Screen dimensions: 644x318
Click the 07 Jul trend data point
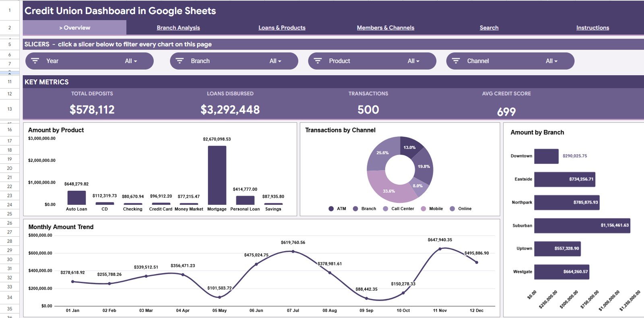(x=293, y=252)
